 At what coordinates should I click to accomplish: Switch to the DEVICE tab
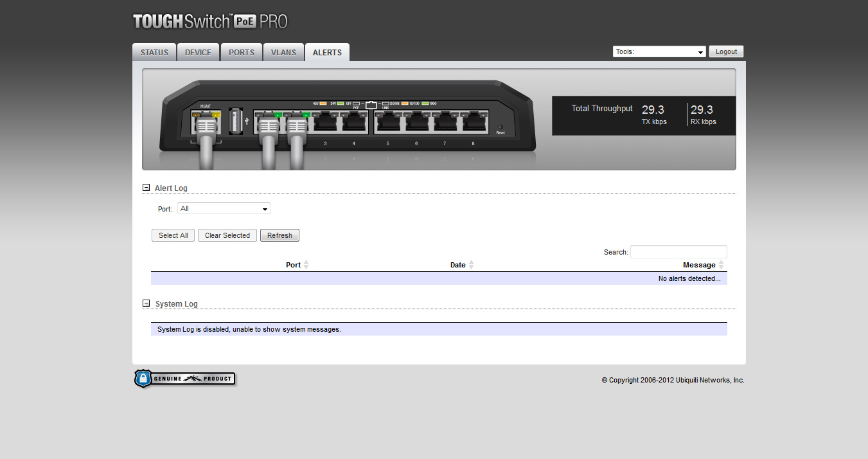198,53
